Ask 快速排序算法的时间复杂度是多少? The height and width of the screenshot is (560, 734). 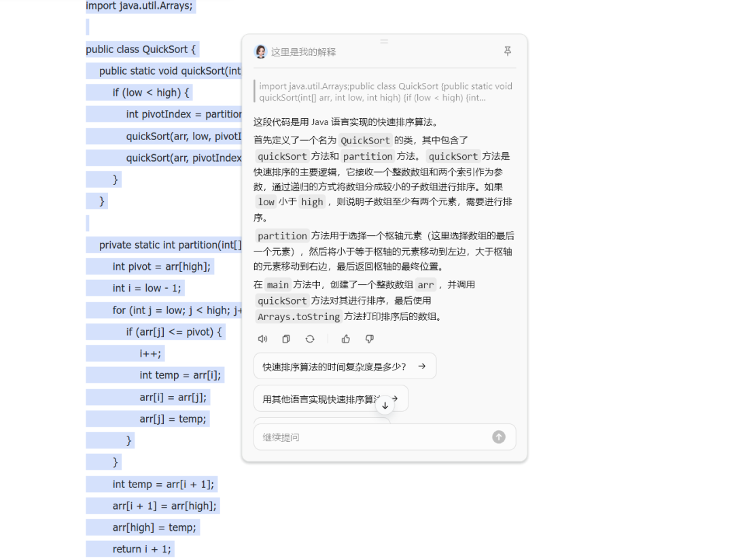(345, 366)
